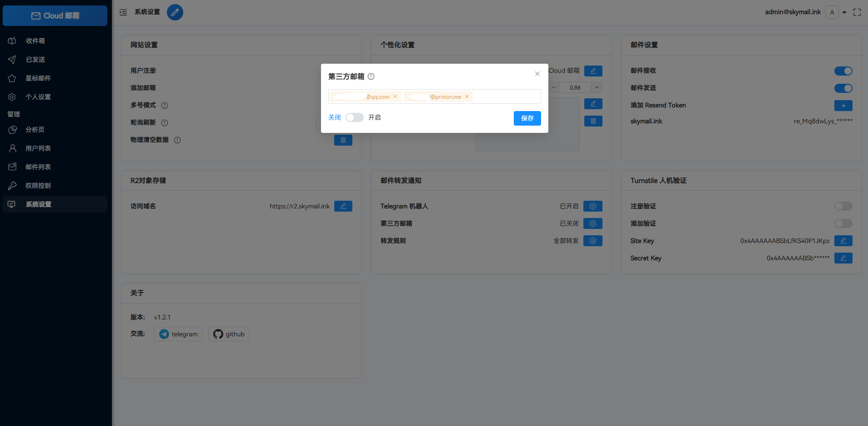Image resolution: width=868 pixels, height=426 pixels.
Task: Click the physical data clear trash icon
Action: click(x=343, y=140)
